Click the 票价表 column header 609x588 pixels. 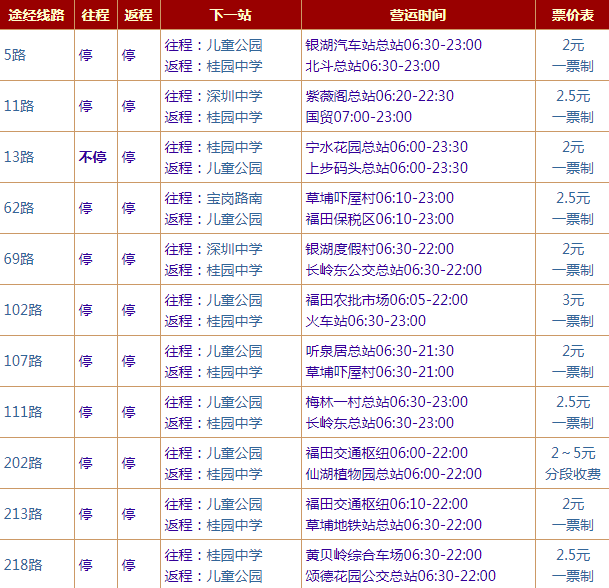point(572,15)
